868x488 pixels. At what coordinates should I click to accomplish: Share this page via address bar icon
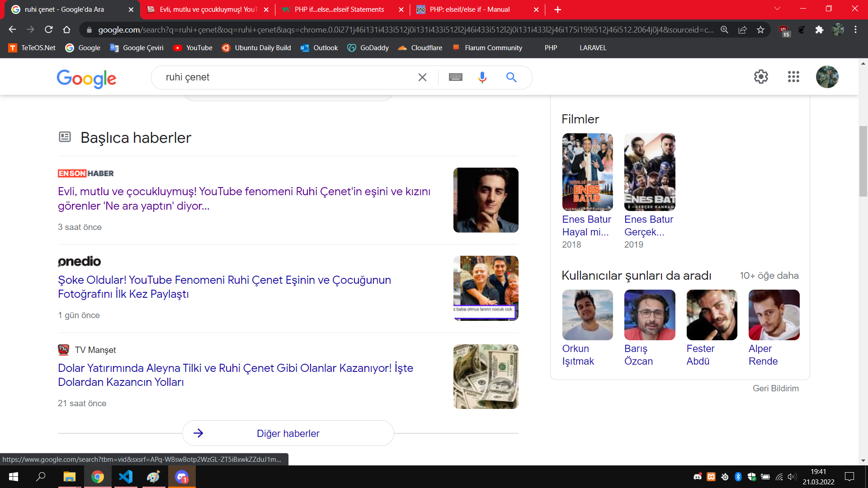(742, 30)
